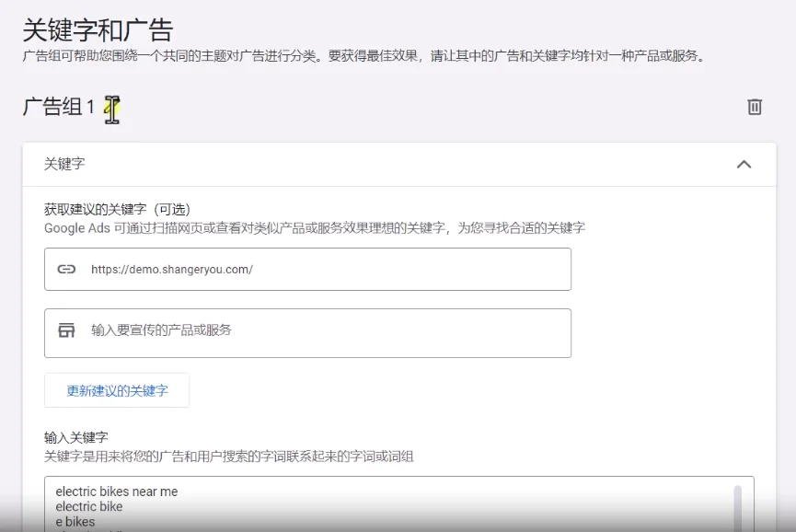
Task: Edit the demo.shangeryou.com URL field
Action: click(x=307, y=269)
